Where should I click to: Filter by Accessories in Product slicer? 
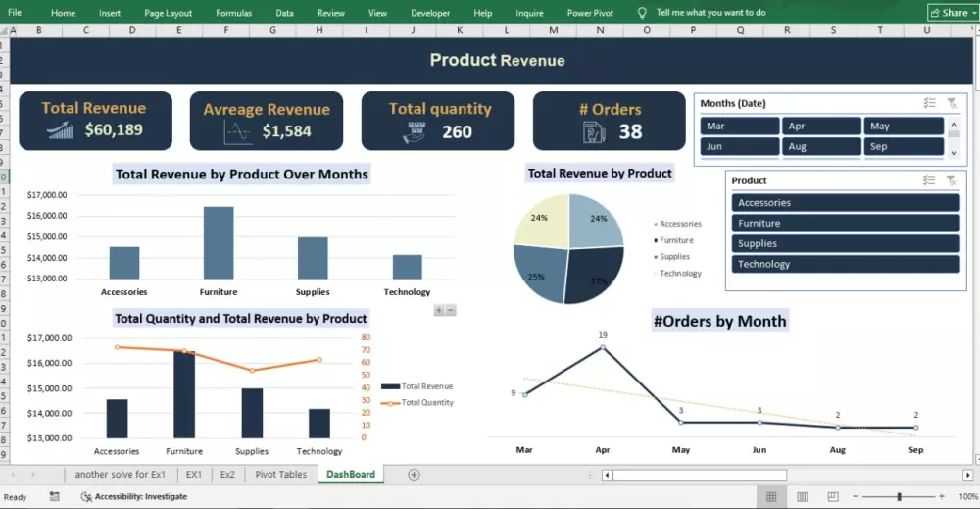pos(846,203)
